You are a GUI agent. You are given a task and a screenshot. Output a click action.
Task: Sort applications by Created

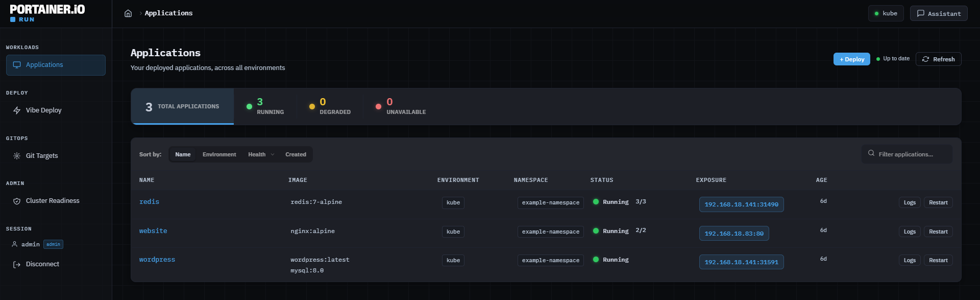296,154
